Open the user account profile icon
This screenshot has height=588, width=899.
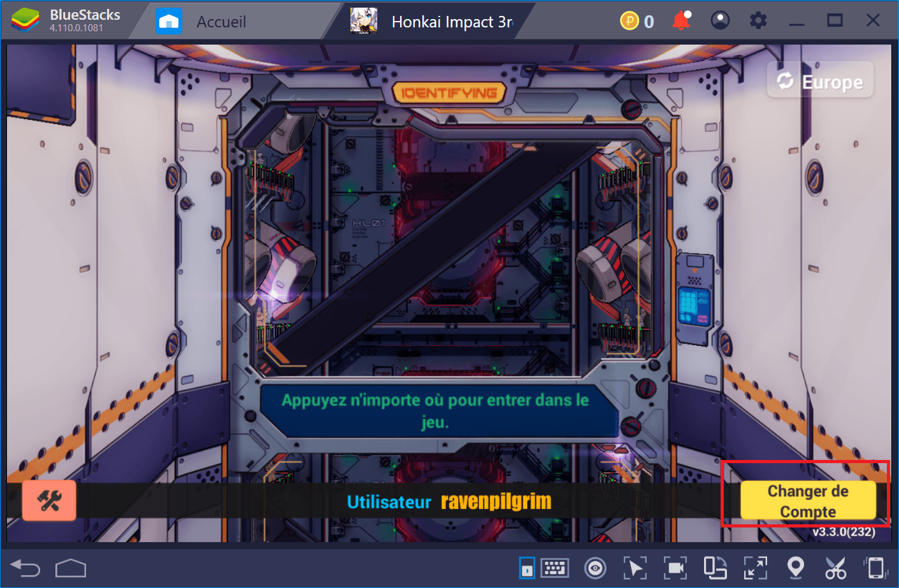(720, 21)
